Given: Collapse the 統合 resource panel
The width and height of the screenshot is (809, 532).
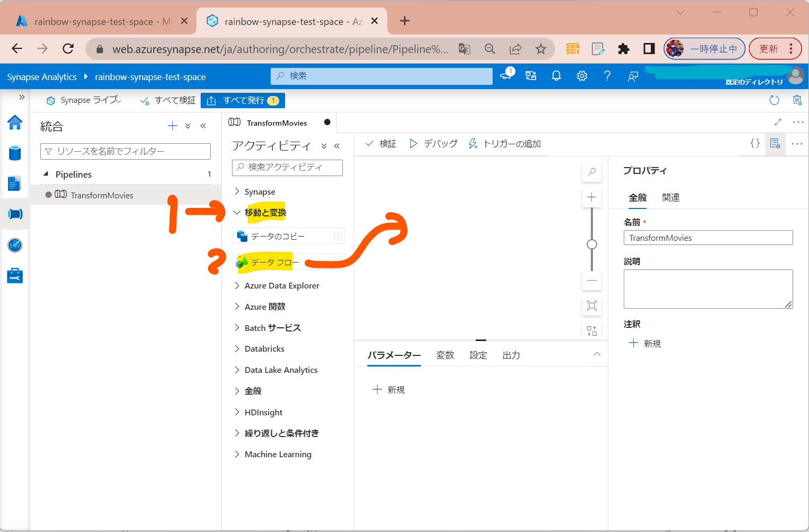Looking at the screenshot, I should pyautogui.click(x=203, y=126).
